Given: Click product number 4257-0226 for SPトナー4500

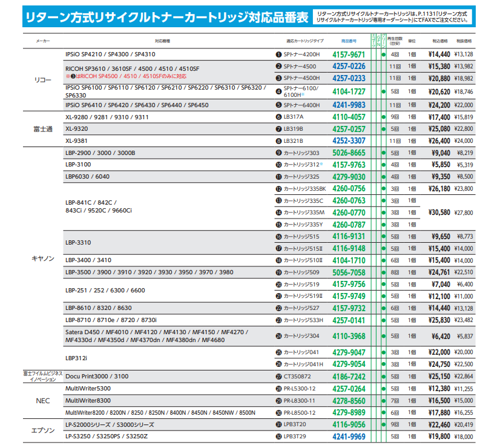Looking at the screenshot, I should (x=349, y=66).
